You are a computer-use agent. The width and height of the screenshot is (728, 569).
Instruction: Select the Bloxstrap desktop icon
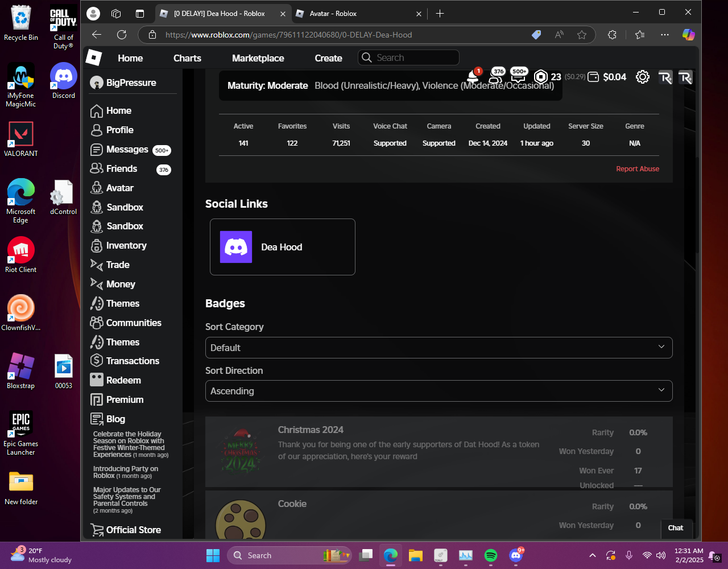coord(21,371)
